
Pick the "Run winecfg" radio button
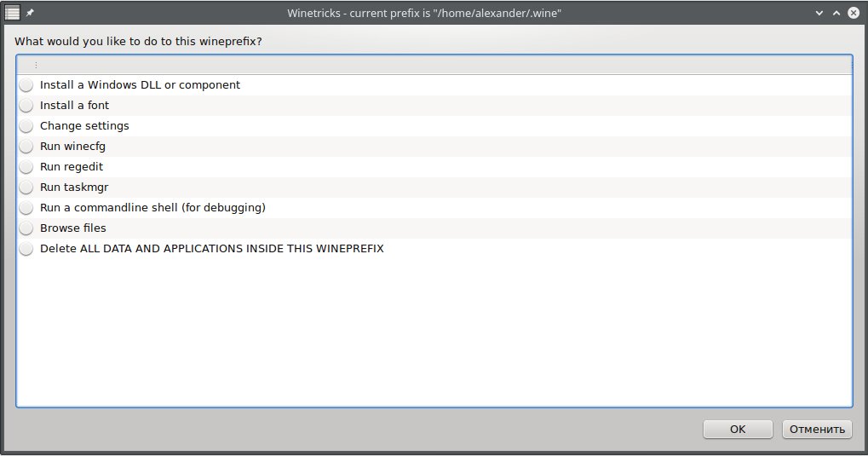click(26, 147)
